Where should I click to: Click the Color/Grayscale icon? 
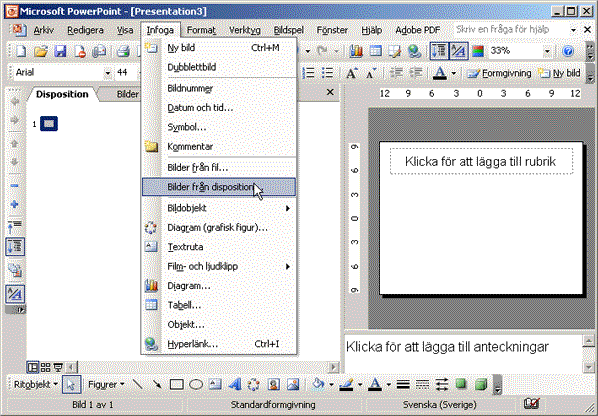[478, 51]
